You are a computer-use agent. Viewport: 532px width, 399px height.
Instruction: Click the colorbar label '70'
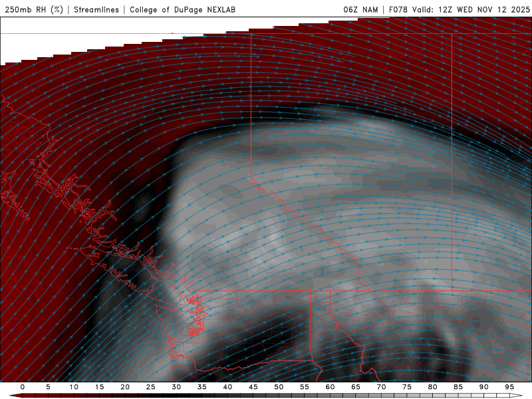click(x=381, y=387)
